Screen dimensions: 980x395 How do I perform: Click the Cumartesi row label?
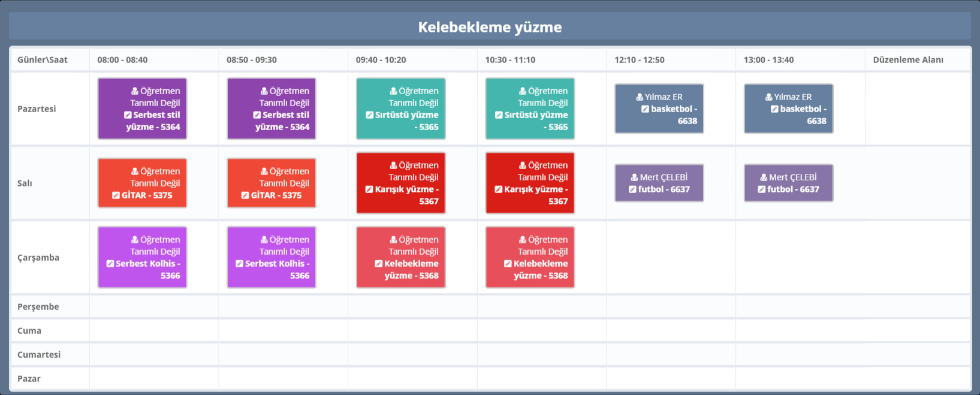tap(39, 354)
